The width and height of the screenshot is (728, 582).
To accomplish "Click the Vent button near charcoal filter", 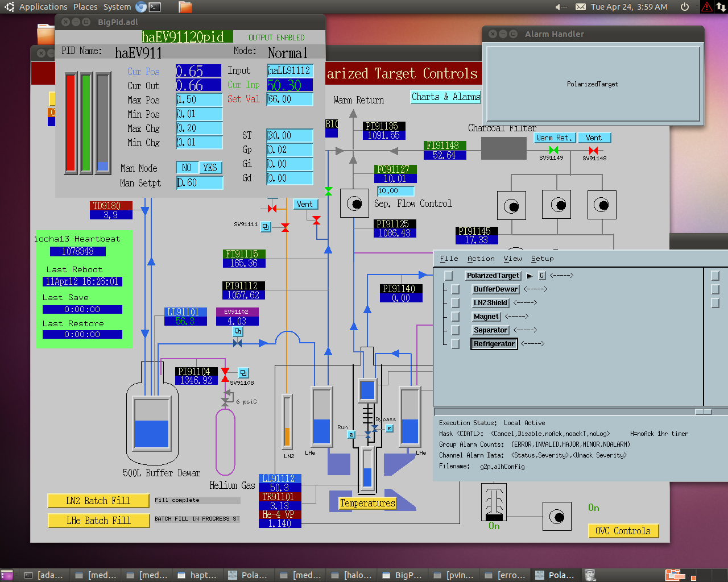I will tap(594, 138).
